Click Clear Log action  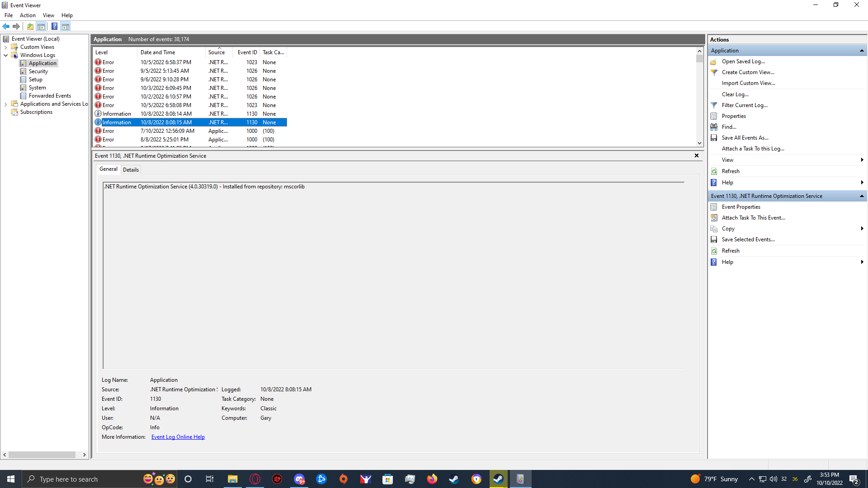click(x=735, y=94)
